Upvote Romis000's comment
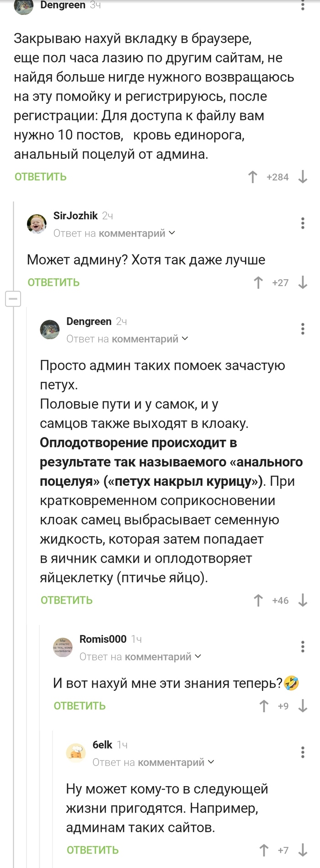 264,706
